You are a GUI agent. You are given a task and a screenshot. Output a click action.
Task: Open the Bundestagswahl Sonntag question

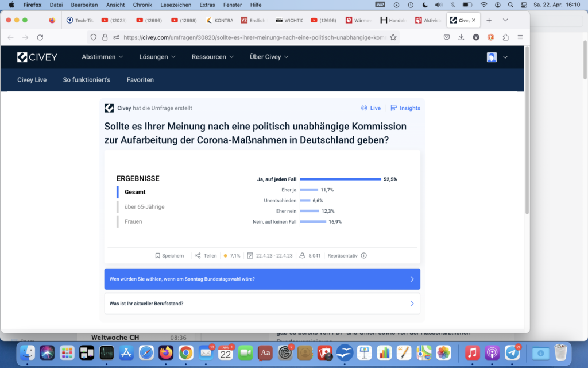coord(262,279)
